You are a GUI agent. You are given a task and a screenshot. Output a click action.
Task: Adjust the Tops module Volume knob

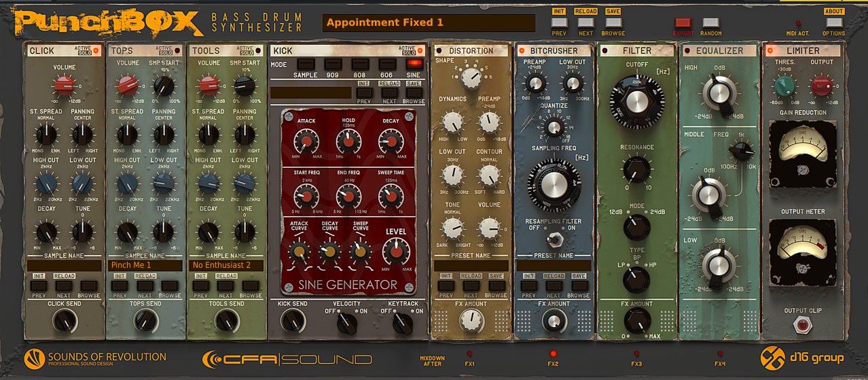click(127, 86)
